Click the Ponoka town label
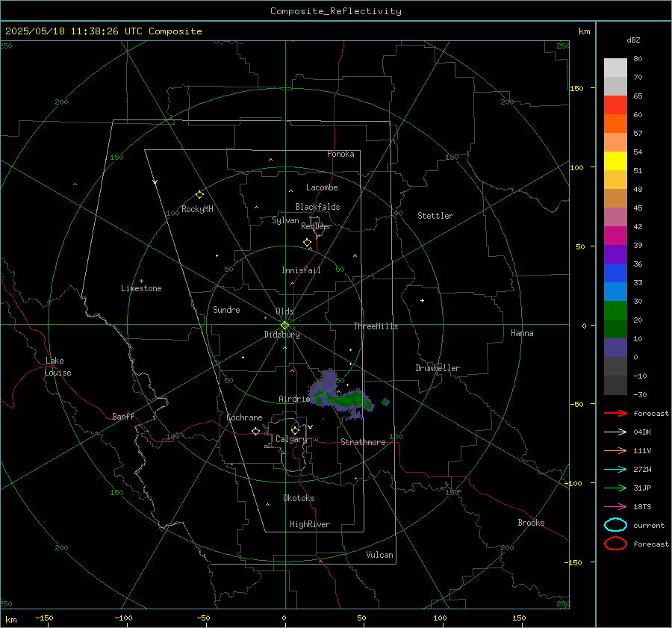The image size is (672, 628). 340,155
